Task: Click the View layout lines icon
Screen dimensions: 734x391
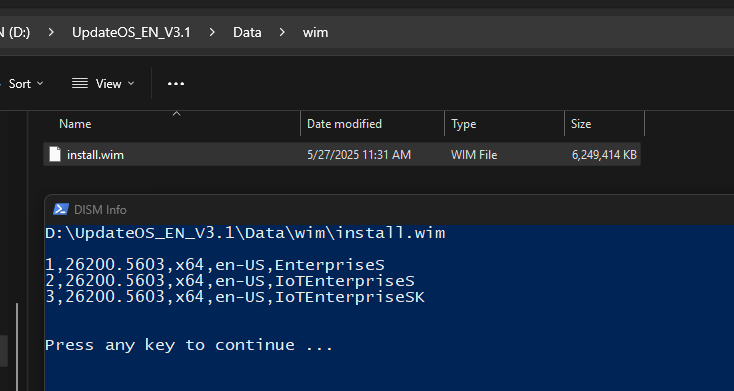Action: point(80,84)
